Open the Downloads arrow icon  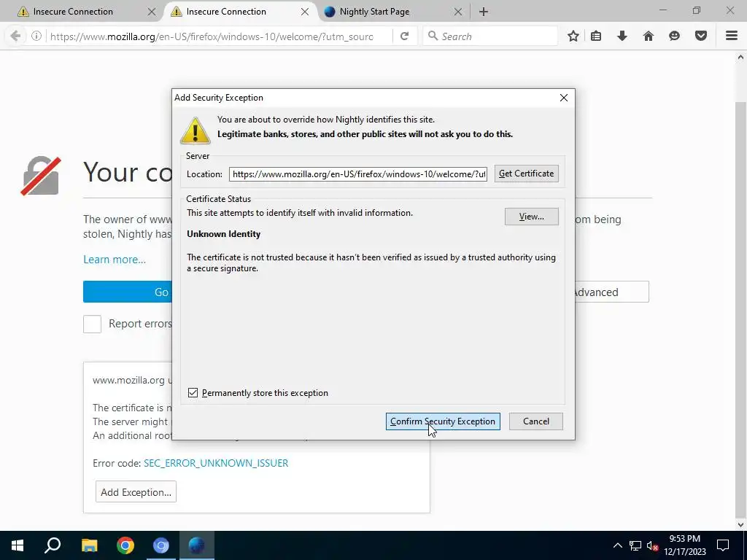pos(622,36)
